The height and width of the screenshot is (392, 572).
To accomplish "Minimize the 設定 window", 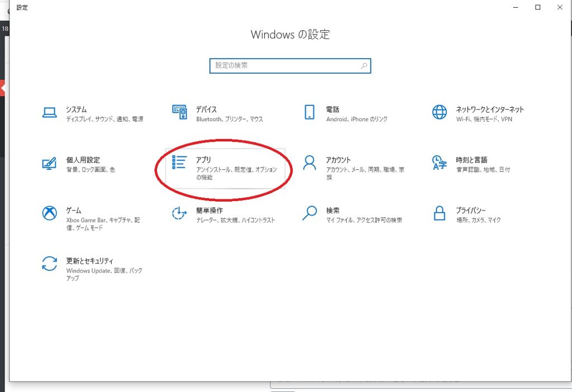I will click(516, 7).
